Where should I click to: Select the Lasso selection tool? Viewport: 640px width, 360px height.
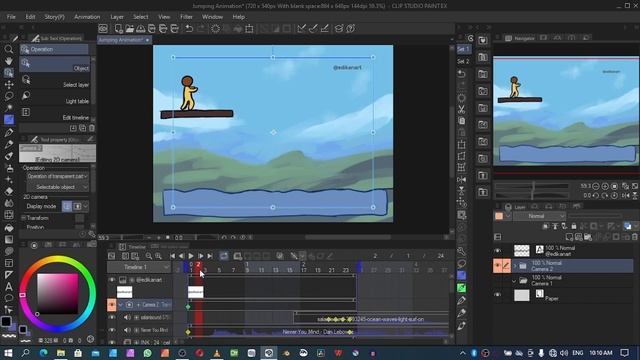pos(8,96)
